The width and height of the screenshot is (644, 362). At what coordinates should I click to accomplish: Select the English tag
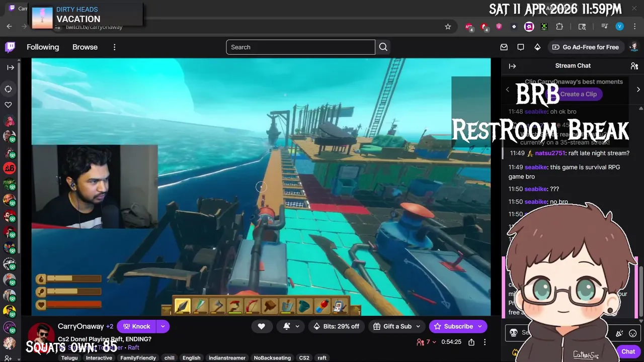click(x=191, y=358)
